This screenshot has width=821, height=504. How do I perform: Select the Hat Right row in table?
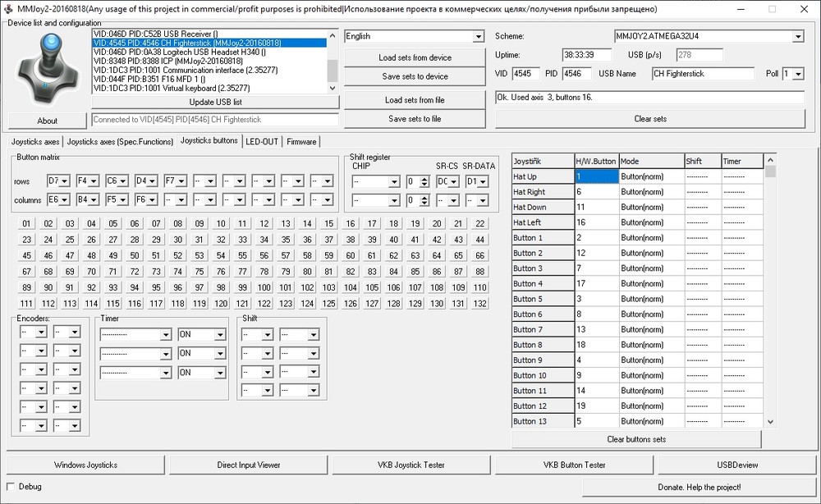542,192
